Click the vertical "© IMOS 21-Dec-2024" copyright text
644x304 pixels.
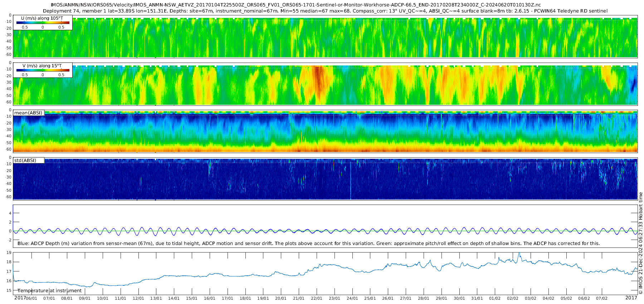(640, 243)
